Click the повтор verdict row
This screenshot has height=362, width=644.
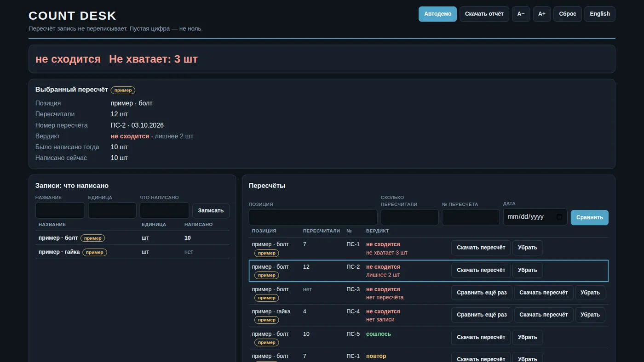click(x=428, y=356)
